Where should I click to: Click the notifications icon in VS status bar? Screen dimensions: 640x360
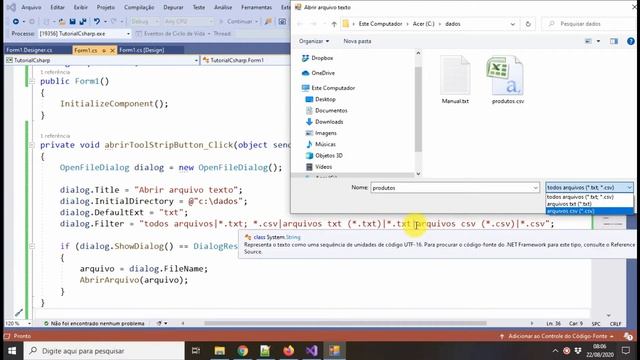(628, 336)
